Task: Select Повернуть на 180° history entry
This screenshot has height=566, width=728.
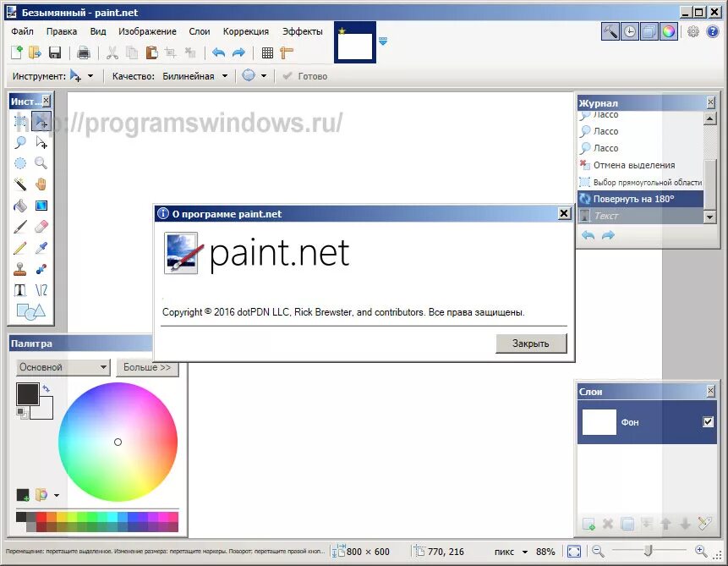Action: tap(641, 199)
